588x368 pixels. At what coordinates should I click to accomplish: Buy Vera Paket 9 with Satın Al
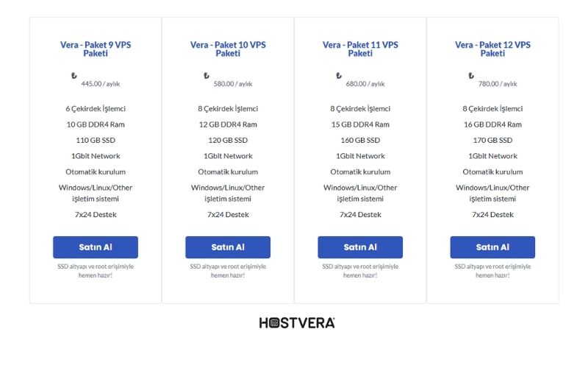click(96, 247)
